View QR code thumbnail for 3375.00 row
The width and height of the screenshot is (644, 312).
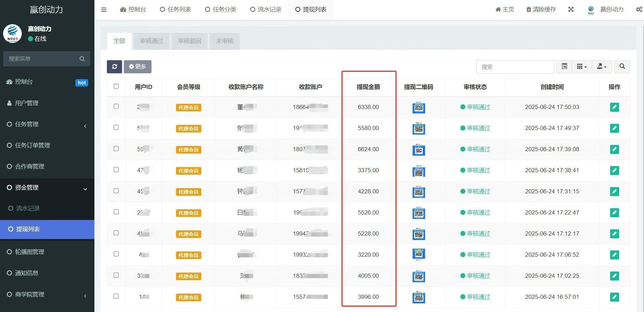click(x=419, y=171)
